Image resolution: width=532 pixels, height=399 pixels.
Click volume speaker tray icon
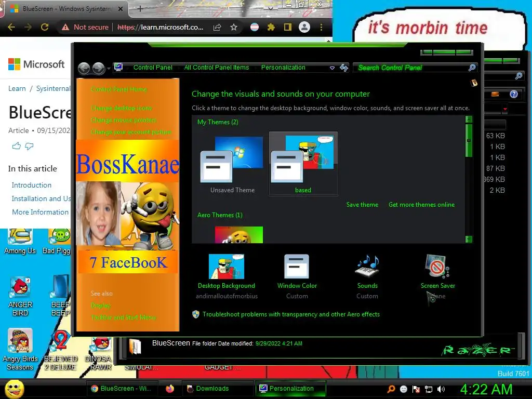pyautogui.click(x=441, y=389)
